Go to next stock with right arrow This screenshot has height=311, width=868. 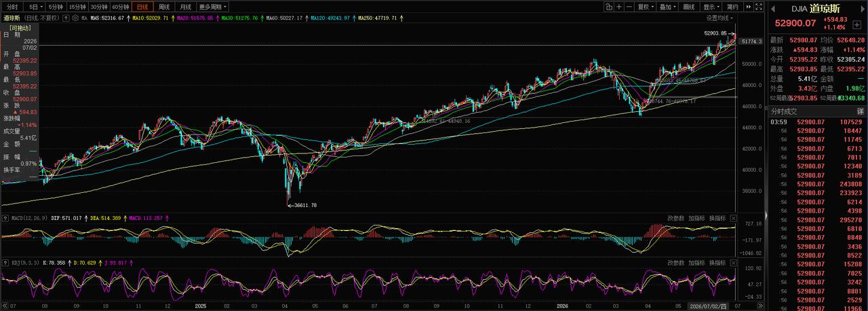(x=863, y=9)
